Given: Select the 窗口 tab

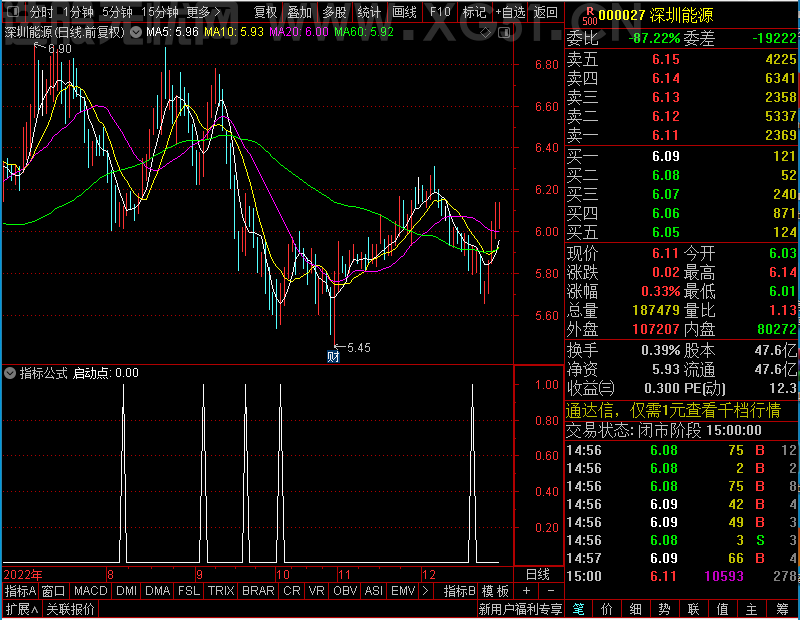Looking at the screenshot, I should click(x=54, y=591).
